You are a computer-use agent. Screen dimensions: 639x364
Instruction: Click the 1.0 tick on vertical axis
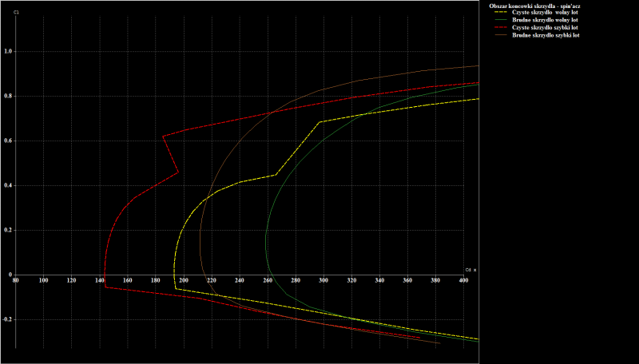tap(7, 52)
